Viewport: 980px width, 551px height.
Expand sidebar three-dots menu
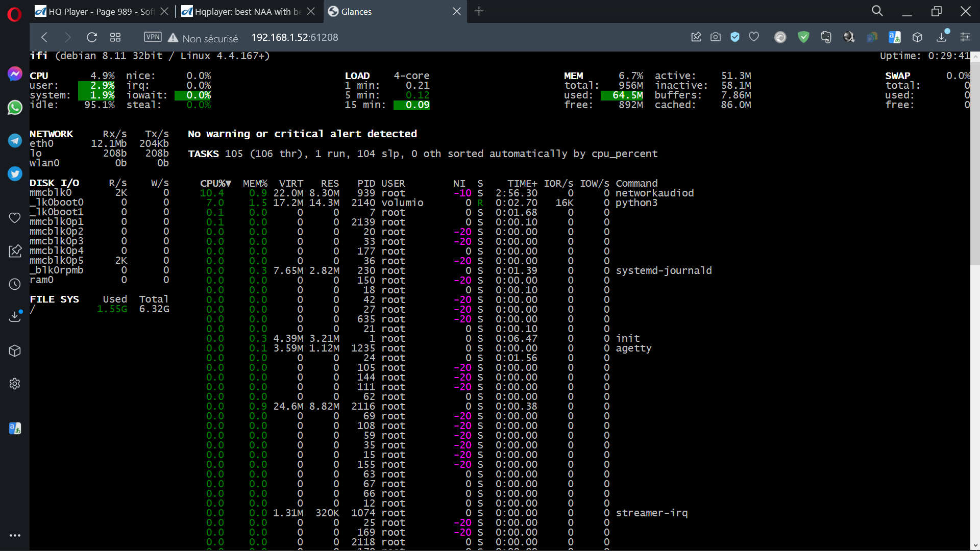point(15,535)
